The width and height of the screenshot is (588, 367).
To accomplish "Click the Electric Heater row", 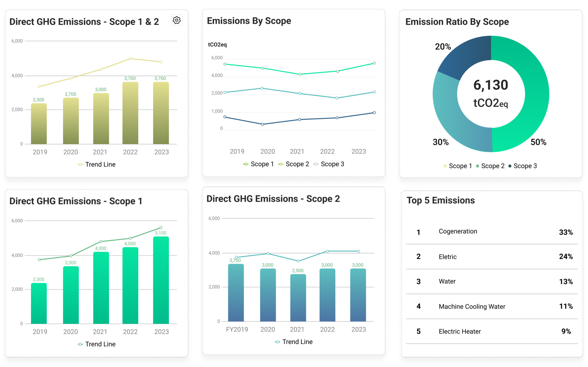I will [492, 332].
